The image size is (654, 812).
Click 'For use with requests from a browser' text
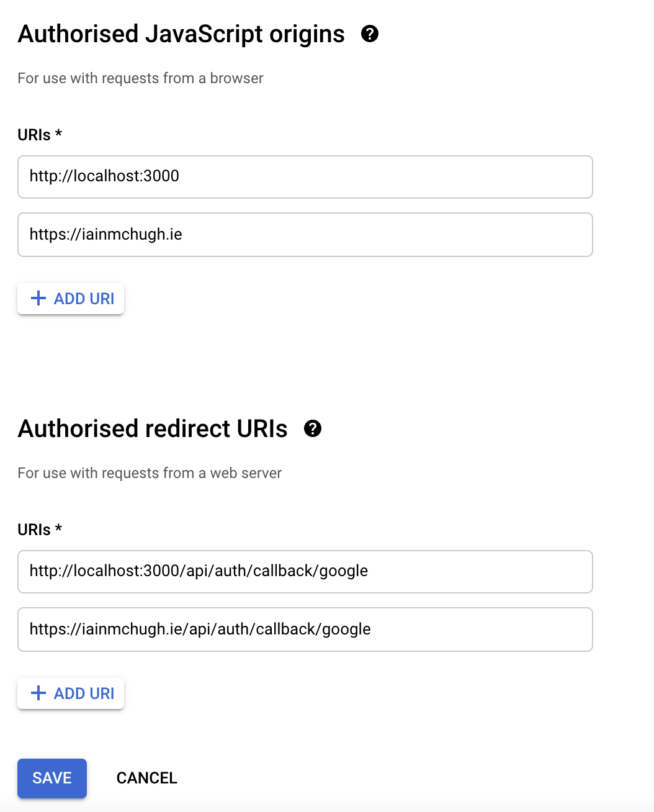click(140, 78)
